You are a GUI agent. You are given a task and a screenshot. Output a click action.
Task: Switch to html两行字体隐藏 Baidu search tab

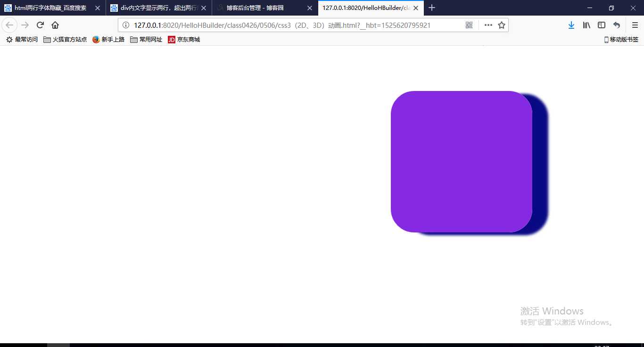click(x=53, y=8)
